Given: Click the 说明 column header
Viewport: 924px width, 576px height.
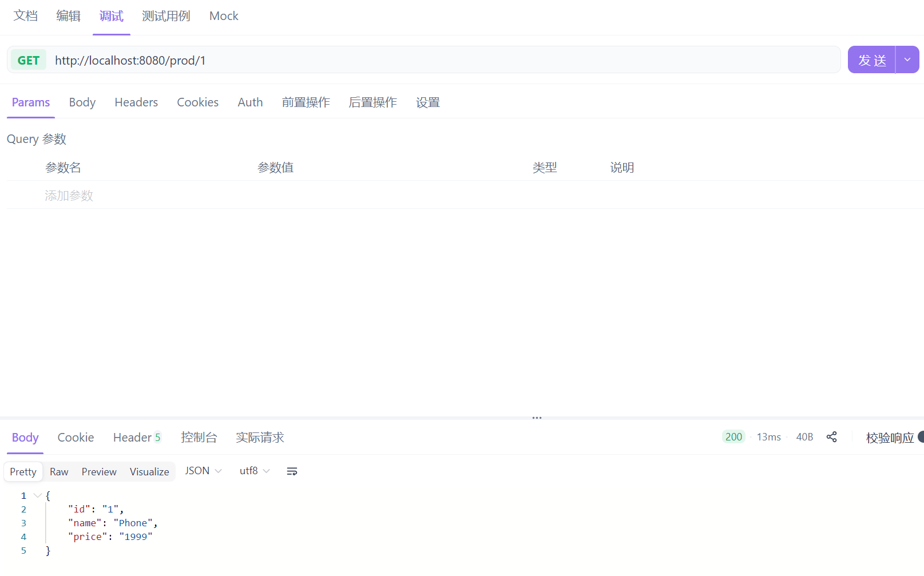Looking at the screenshot, I should click(x=622, y=168).
